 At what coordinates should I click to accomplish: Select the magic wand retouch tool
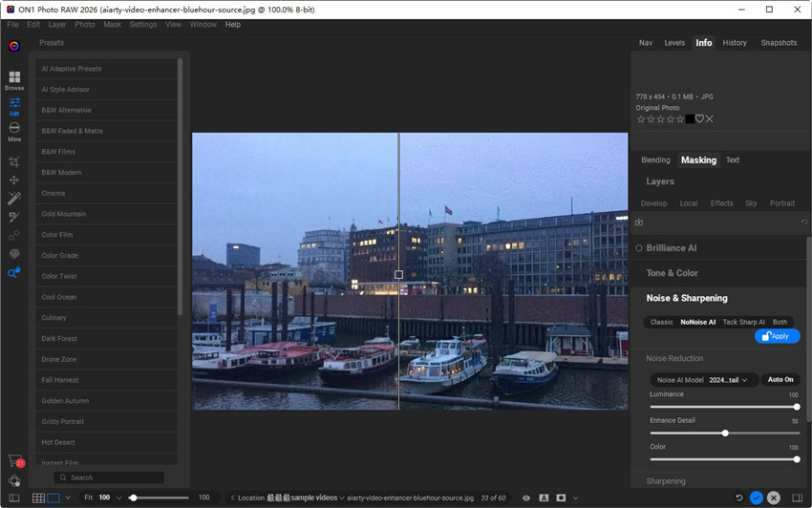[x=14, y=199]
